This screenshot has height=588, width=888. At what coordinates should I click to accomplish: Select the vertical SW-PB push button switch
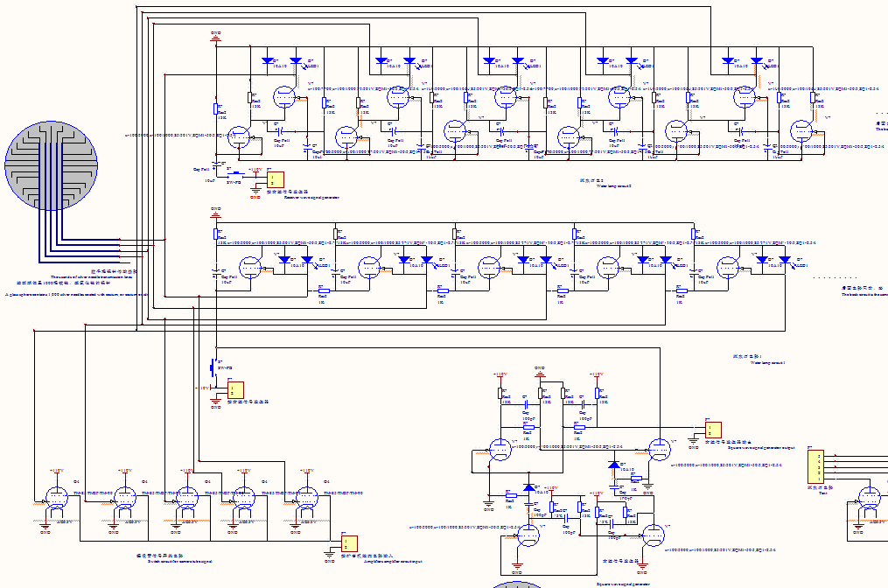(213, 367)
